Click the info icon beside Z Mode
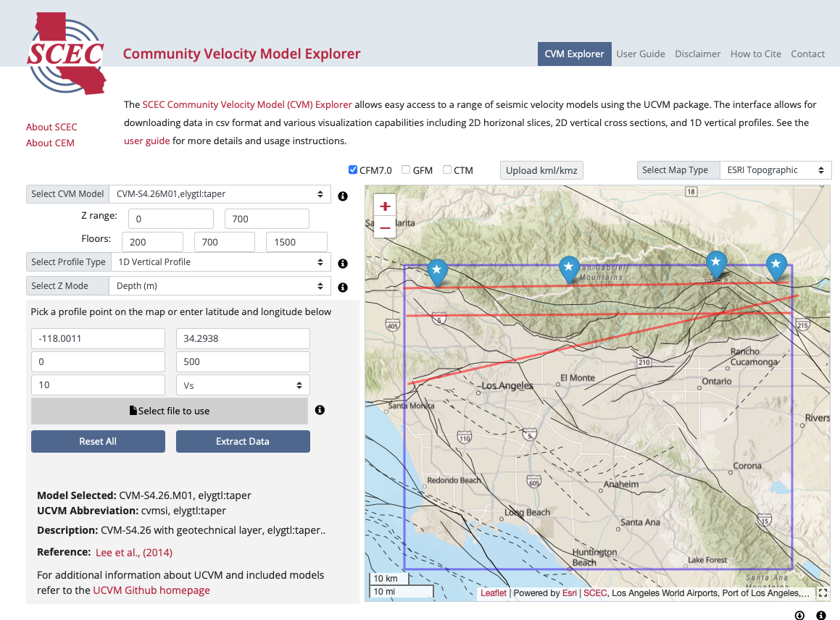The height and width of the screenshot is (620, 840). tap(343, 288)
